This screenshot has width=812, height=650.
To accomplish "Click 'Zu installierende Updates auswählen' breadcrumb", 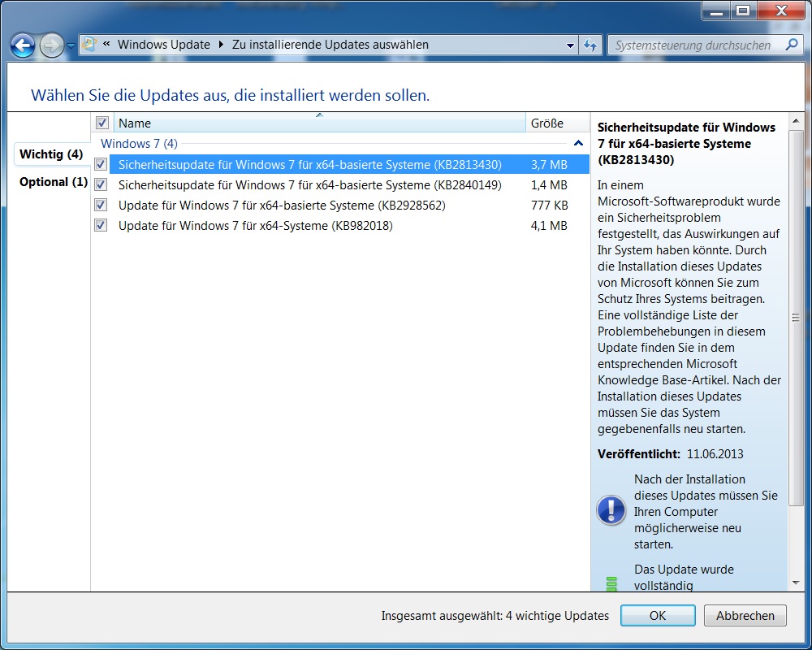I will (x=330, y=45).
